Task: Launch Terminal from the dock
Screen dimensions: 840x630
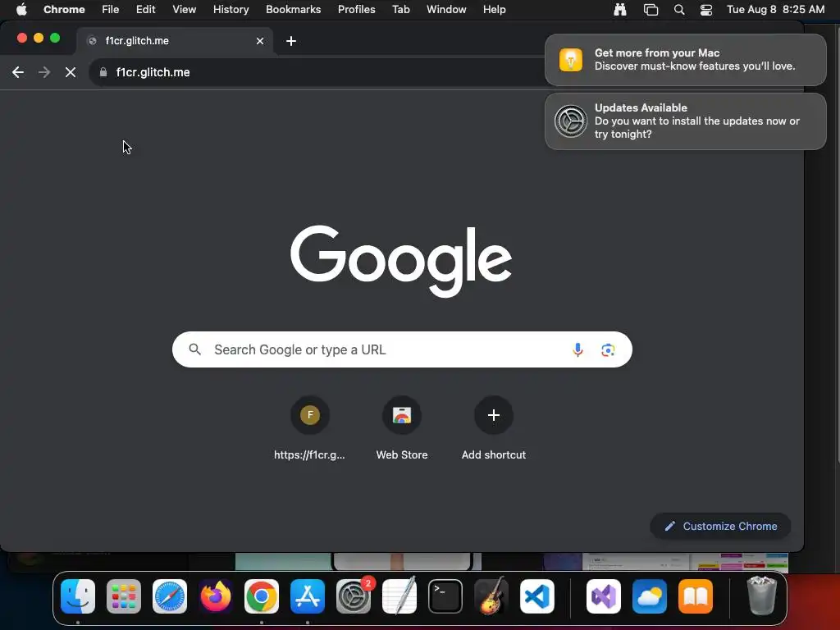Action: pos(445,596)
